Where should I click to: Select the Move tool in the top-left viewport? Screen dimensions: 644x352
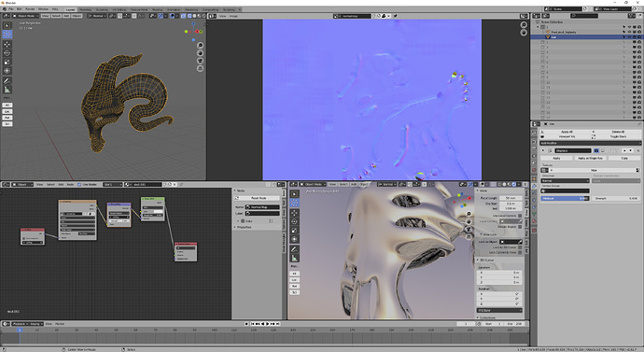click(7, 44)
